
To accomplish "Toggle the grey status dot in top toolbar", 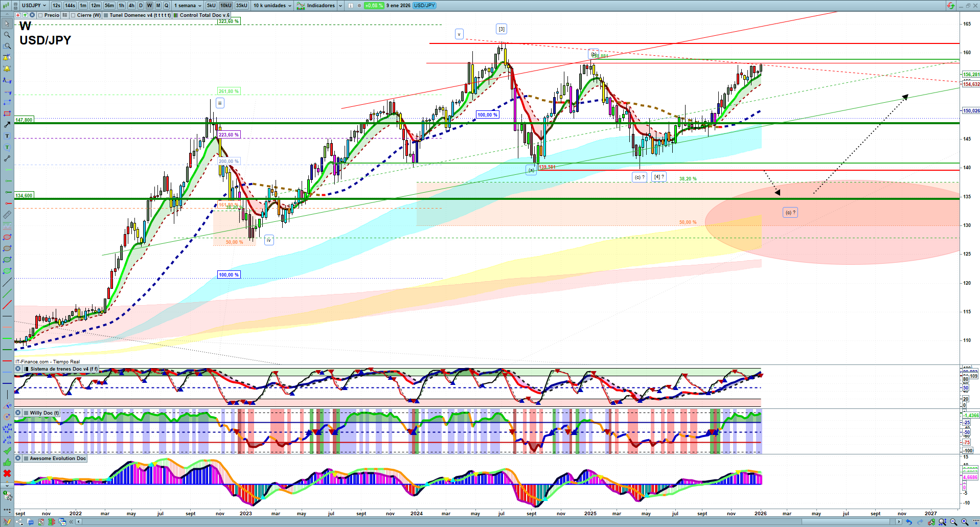I will [359, 6].
